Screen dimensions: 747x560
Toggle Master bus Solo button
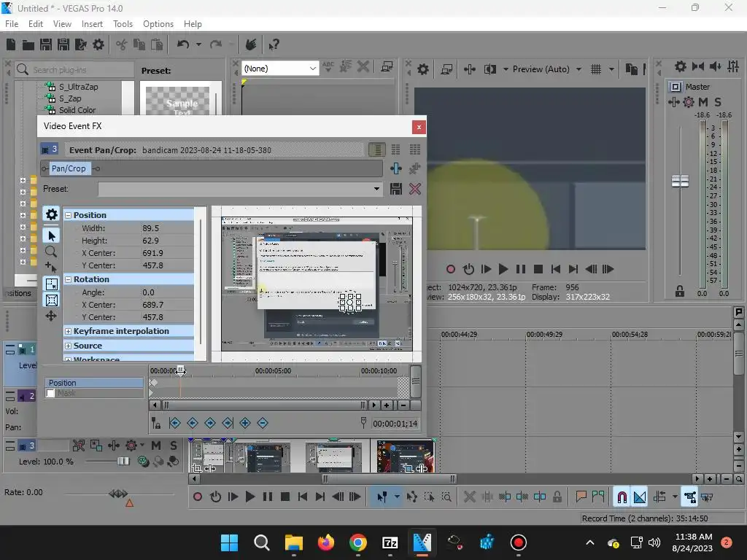click(x=718, y=102)
